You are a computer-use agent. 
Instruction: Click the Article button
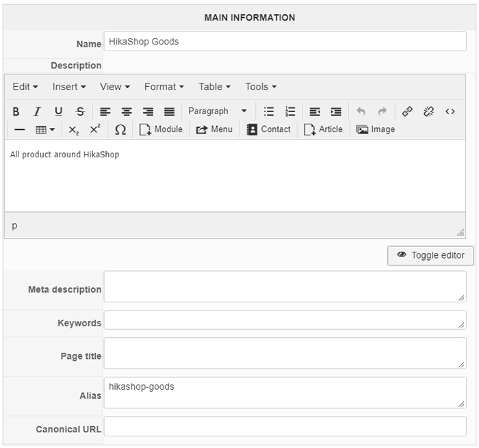tap(323, 129)
